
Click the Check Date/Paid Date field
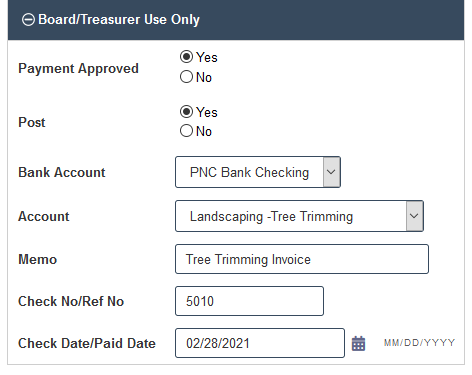tap(260, 343)
